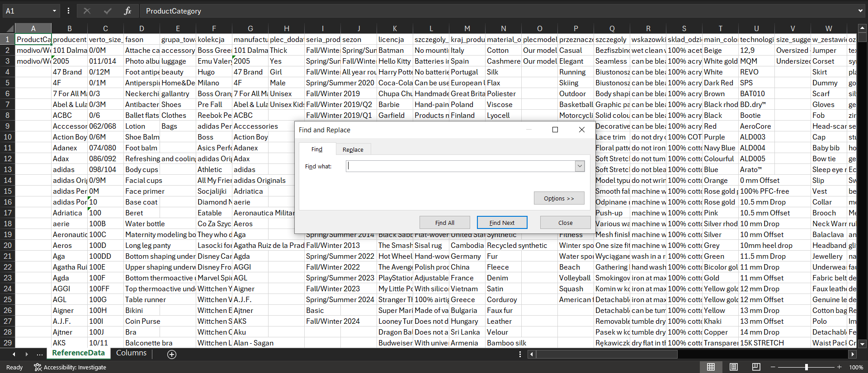Image resolution: width=868 pixels, height=373 pixels.
Task: Select the 'Water bottle' cell
Action: click(142, 224)
